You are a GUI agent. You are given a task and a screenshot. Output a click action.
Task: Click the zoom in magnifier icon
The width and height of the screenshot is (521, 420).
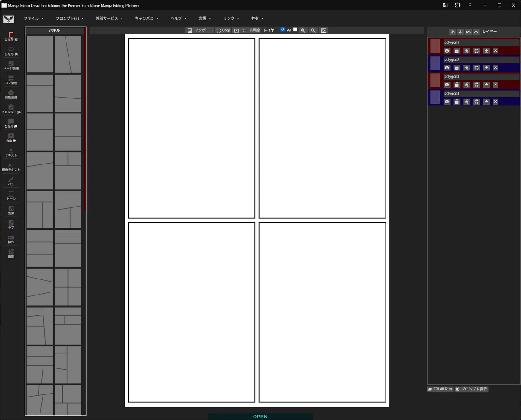click(303, 30)
